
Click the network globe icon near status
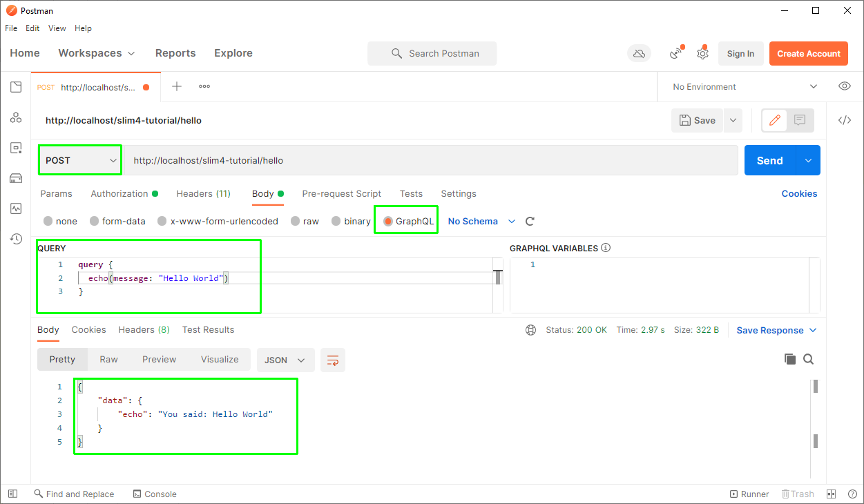(530, 330)
